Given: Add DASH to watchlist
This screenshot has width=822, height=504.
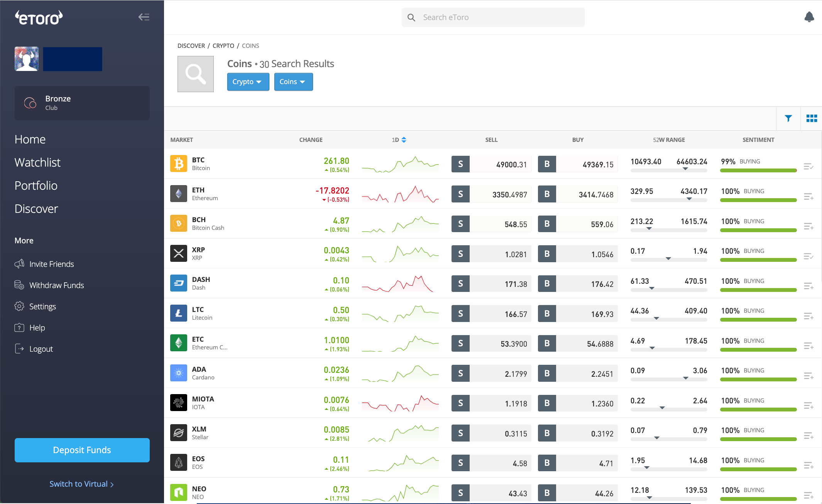Looking at the screenshot, I should pyautogui.click(x=808, y=286).
